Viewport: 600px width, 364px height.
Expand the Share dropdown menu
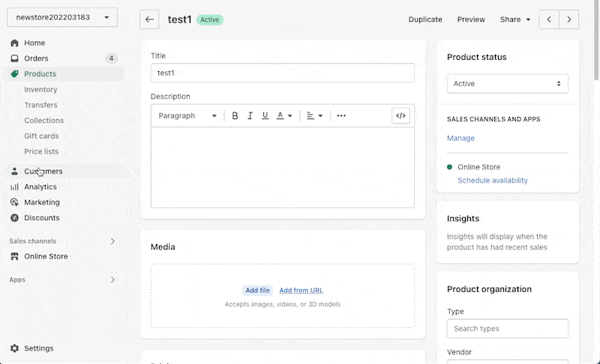pyautogui.click(x=515, y=19)
